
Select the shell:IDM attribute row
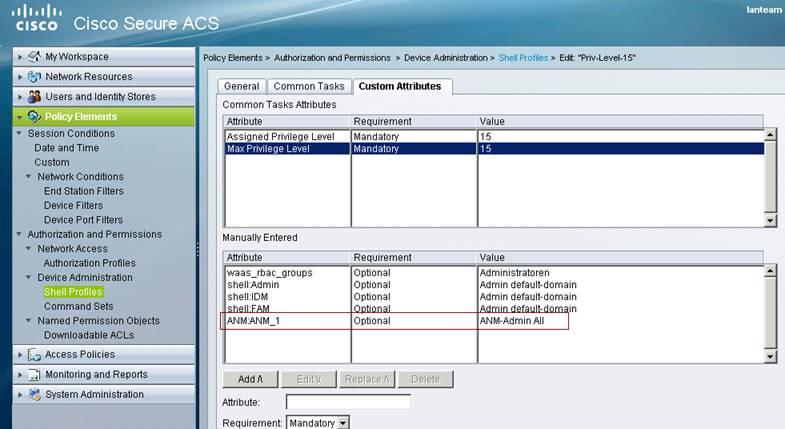(494, 297)
